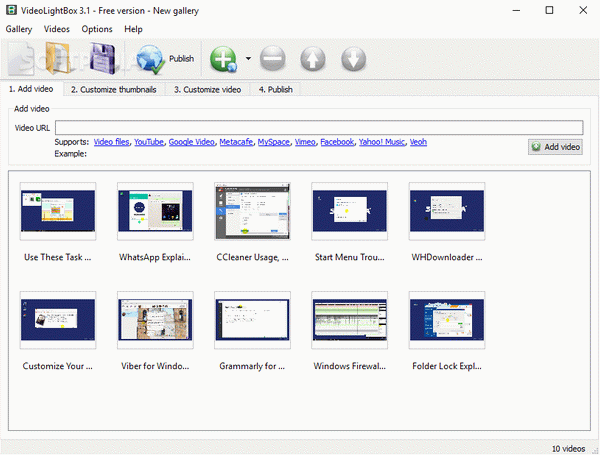
Task: Select the WhatsApp Explai... video thumbnail
Action: click(155, 211)
